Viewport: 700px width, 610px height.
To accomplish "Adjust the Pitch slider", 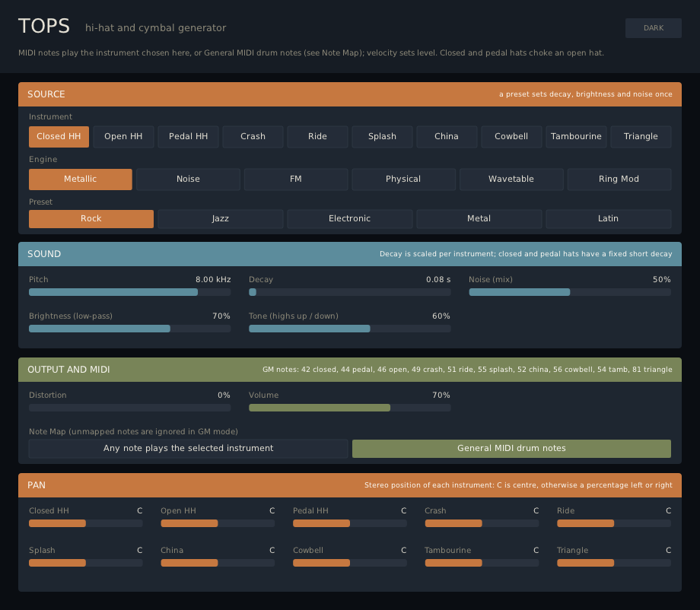I will (x=129, y=292).
